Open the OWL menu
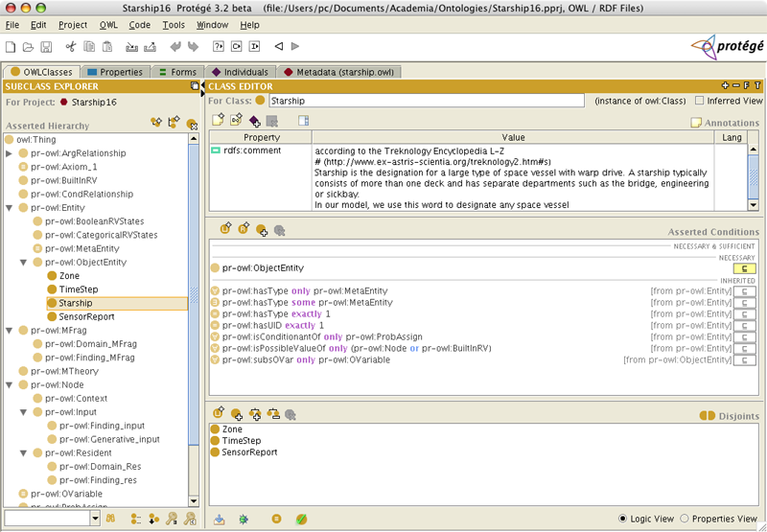This screenshot has height=532, width=767. click(x=108, y=24)
